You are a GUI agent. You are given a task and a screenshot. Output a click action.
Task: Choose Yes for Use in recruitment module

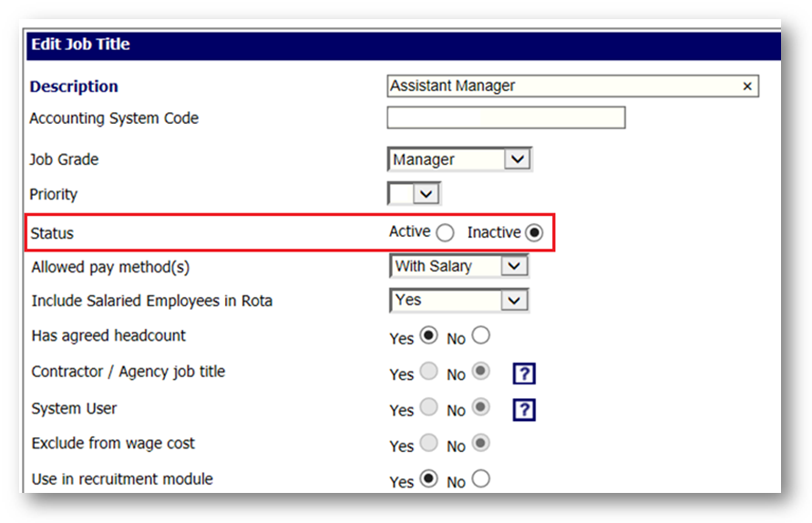tap(427, 479)
